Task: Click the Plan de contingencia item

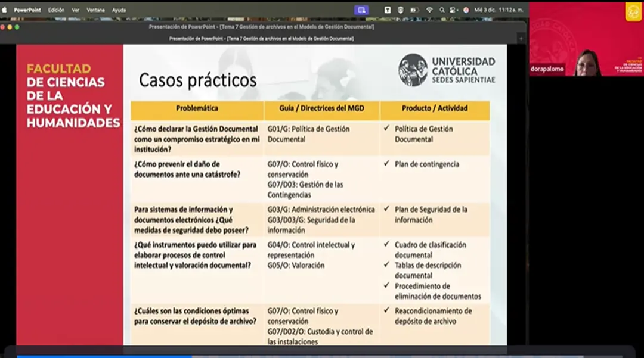Action: coord(427,164)
